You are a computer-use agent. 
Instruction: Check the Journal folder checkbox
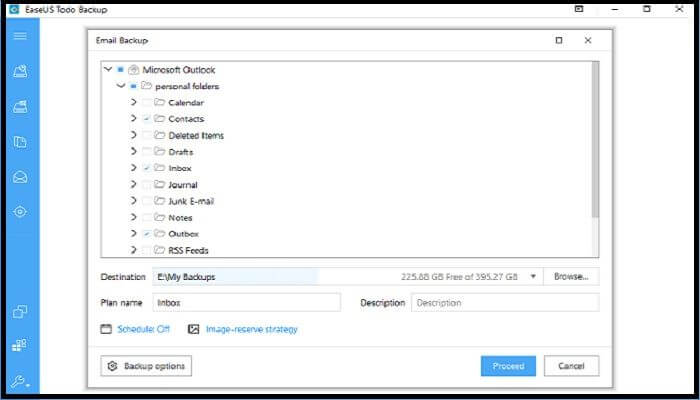[x=146, y=185]
